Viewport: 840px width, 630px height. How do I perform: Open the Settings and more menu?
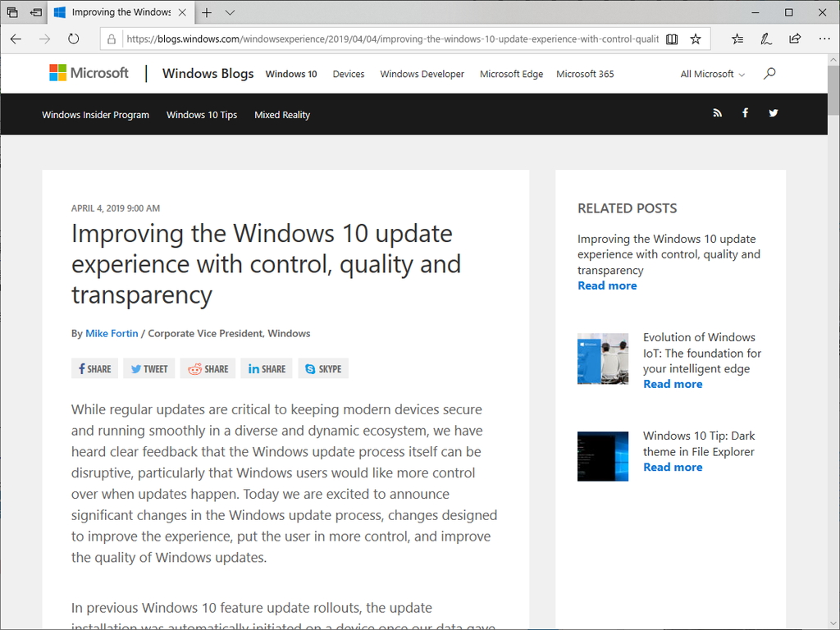tap(824, 39)
